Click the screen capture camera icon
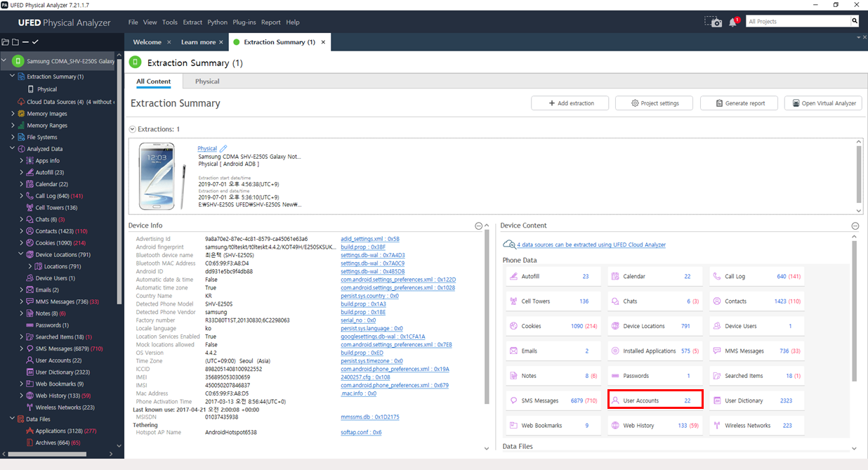This screenshot has height=470, width=868. [x=714, y=22]
